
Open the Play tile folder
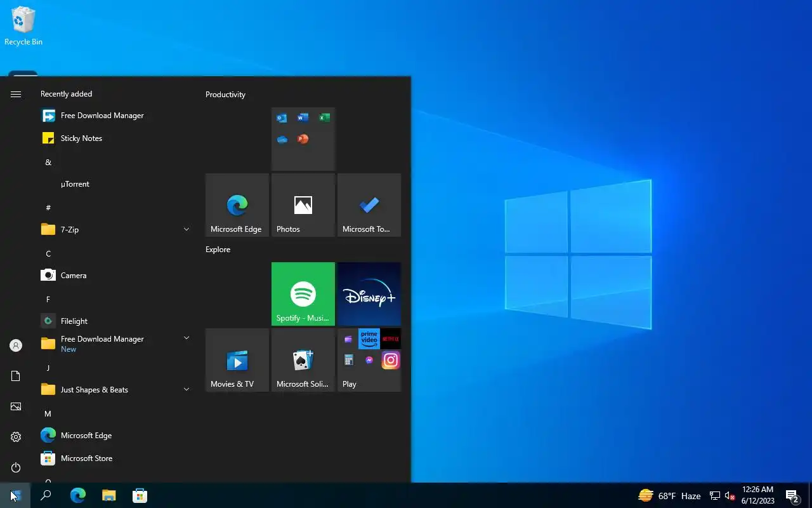click(x=369, y=360)
